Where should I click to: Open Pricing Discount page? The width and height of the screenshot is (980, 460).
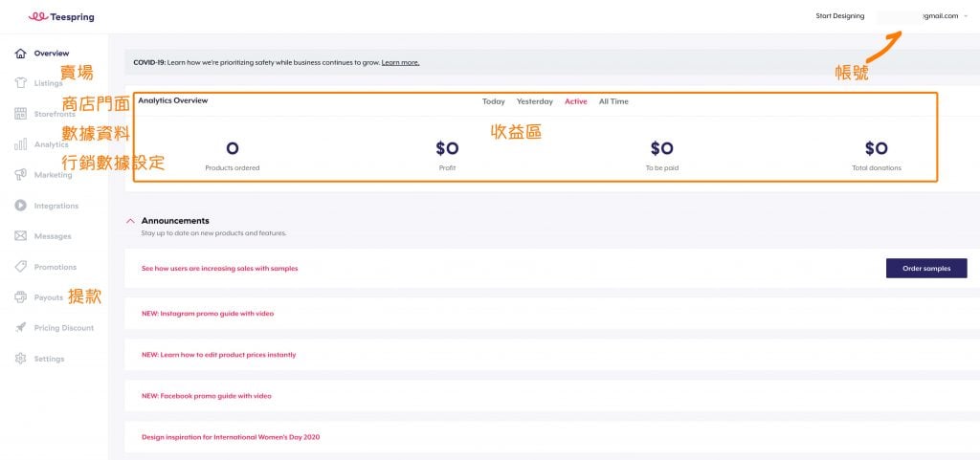(64, 328)
